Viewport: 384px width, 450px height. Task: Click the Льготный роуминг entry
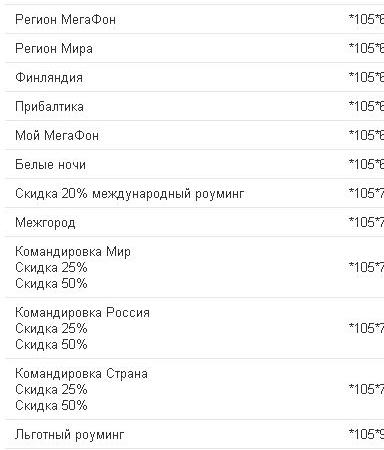[70, 434]
